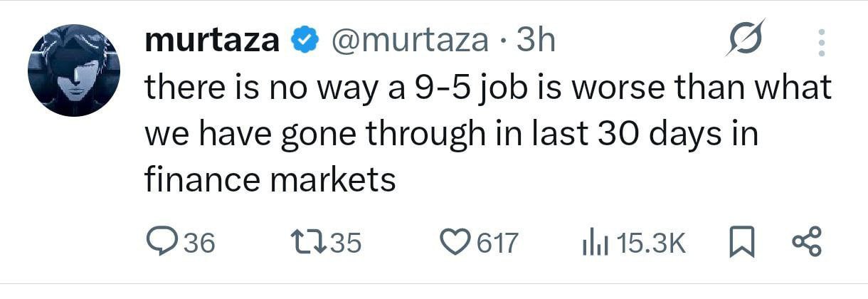868x299 pixels.
Task: Open murtaza's profile picture avatar
Action: click(74, 70)
